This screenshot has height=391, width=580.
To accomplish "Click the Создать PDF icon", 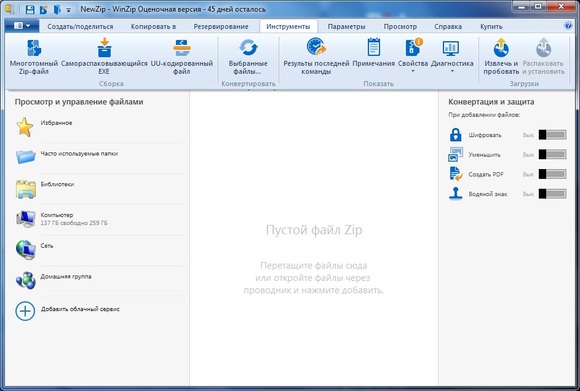I will click(x=456, y=174).
